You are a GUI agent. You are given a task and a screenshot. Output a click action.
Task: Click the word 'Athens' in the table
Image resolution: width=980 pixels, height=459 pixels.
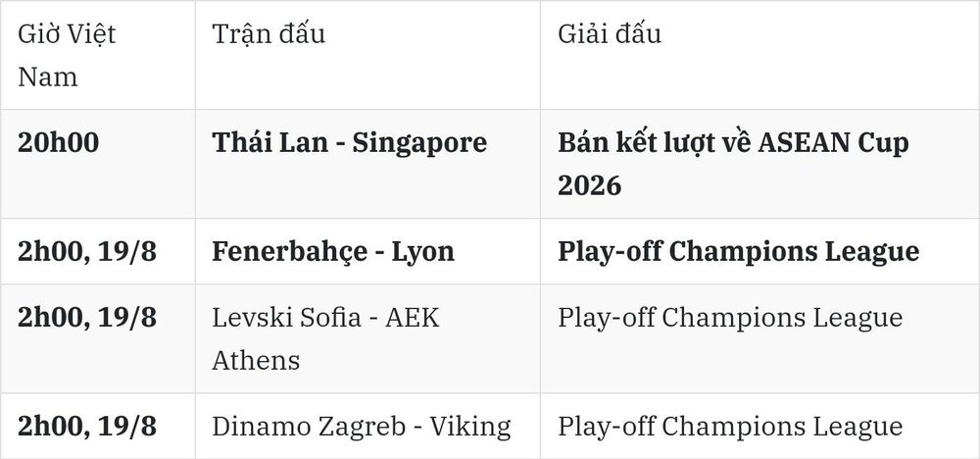(x=256, y=360)
